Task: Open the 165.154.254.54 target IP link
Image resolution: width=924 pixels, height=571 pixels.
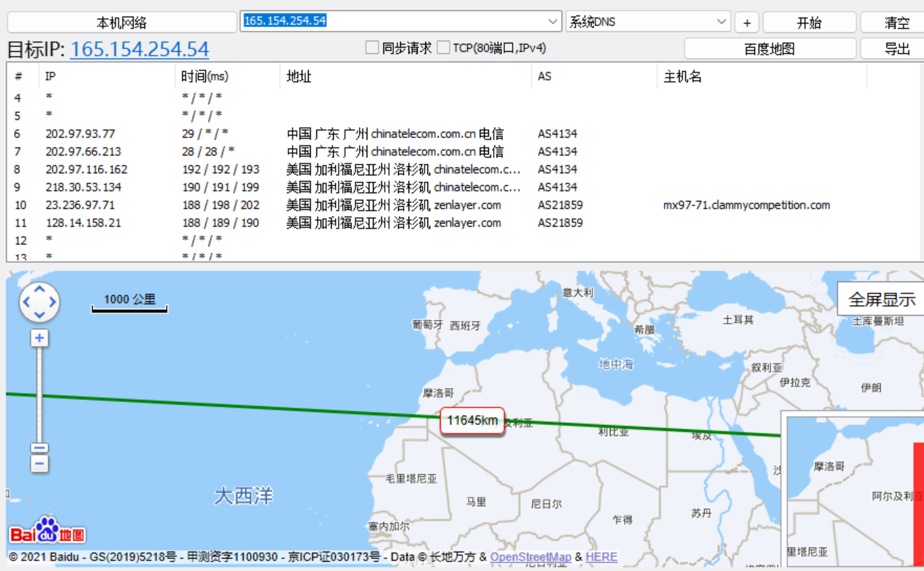Action: click(x=139, y=50)
